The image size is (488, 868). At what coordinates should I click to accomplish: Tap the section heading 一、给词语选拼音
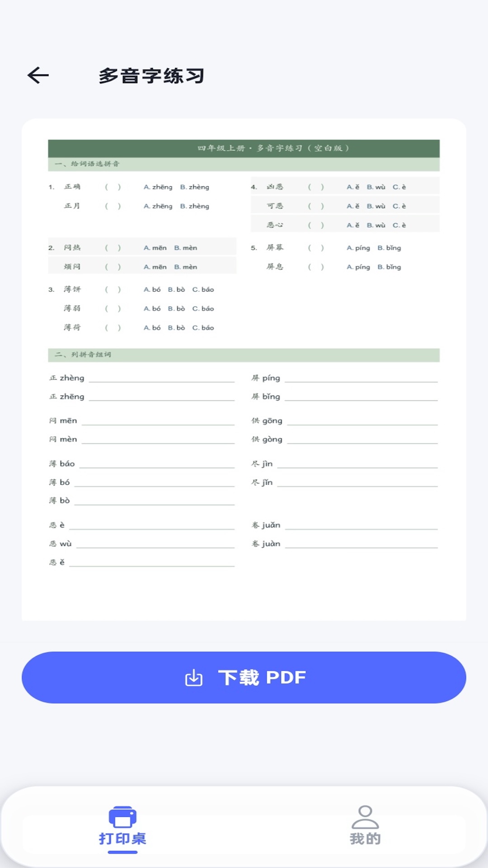click(87, 164)
